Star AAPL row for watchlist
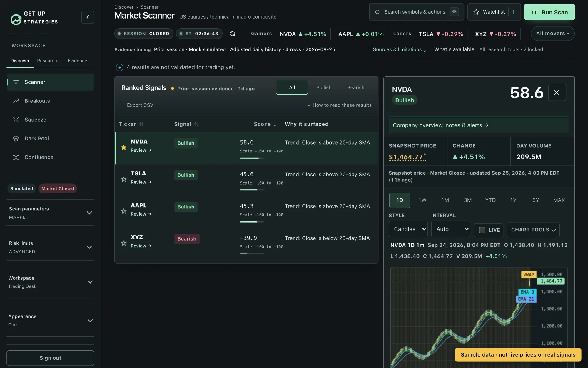 (x=124, y=211)
